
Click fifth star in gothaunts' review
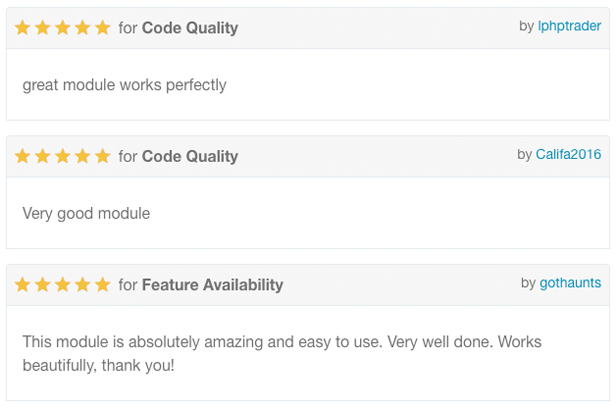(103, 284)
